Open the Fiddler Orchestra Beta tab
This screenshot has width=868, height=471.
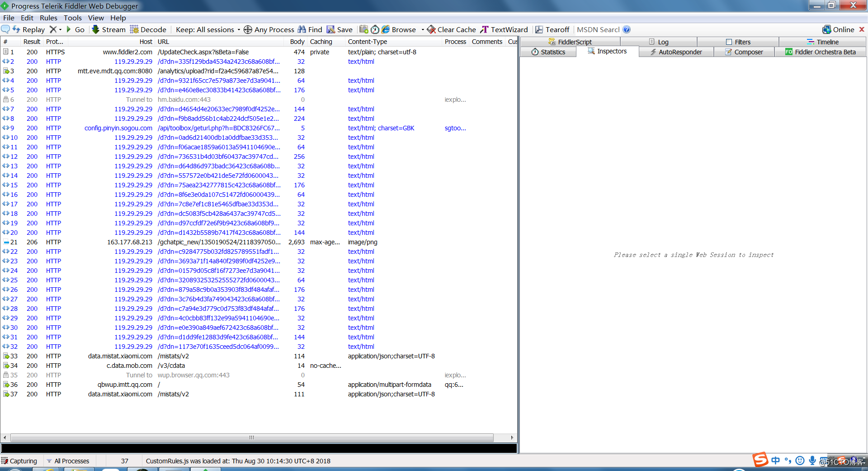click(x=821, y=52)
